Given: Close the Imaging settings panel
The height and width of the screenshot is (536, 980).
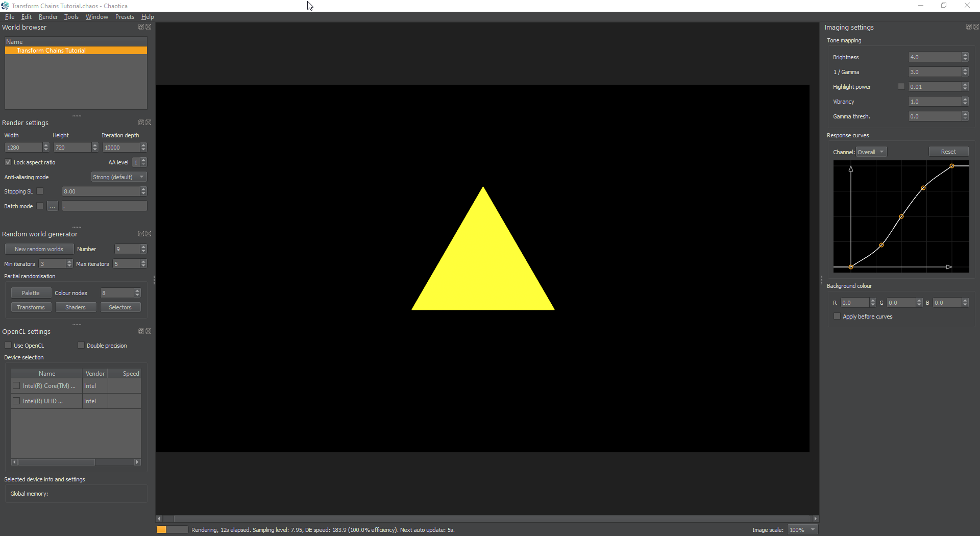Looking at the screenshot, I should (976, 27).
